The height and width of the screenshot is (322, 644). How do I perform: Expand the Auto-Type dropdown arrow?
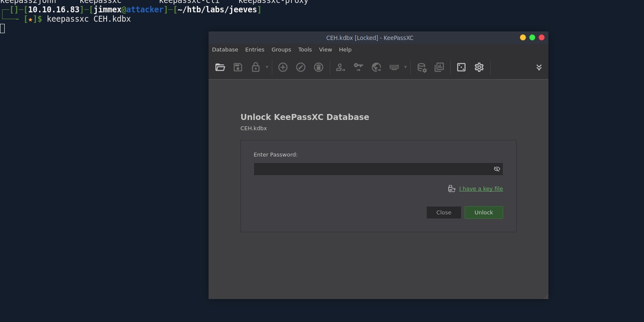click(x=405, y=67)
